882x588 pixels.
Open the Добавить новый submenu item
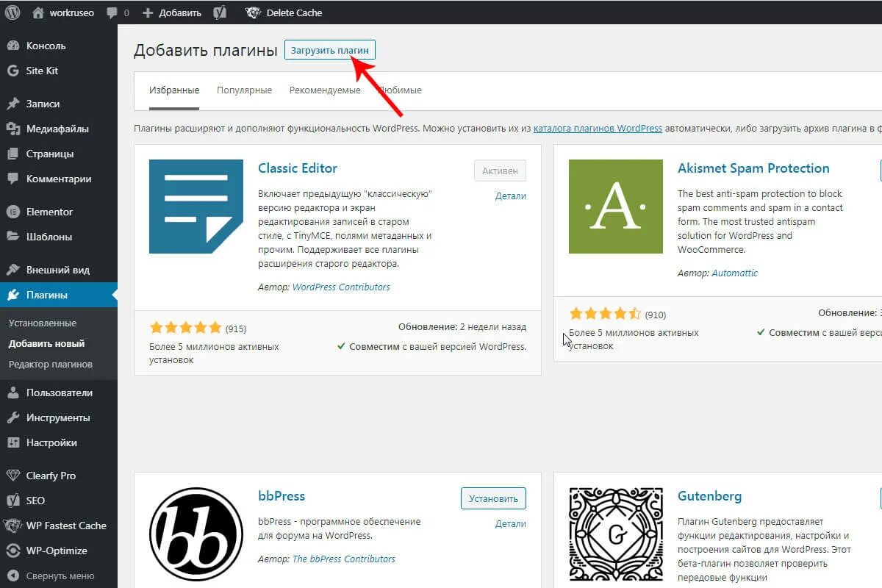[46, 344]
